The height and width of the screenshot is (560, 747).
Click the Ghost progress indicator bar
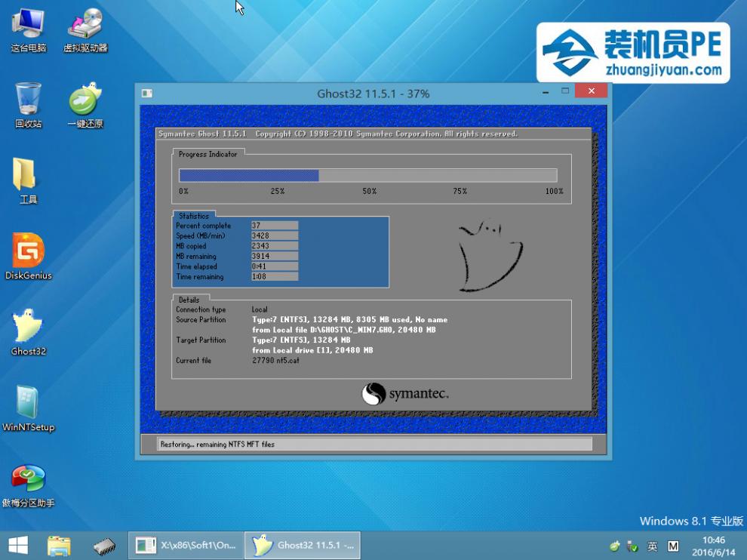(x=370, y=174)
